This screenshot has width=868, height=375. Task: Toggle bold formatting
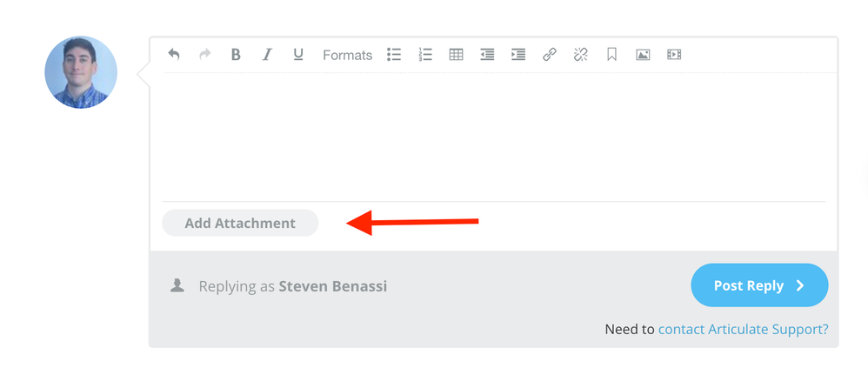tap(236, 55)
